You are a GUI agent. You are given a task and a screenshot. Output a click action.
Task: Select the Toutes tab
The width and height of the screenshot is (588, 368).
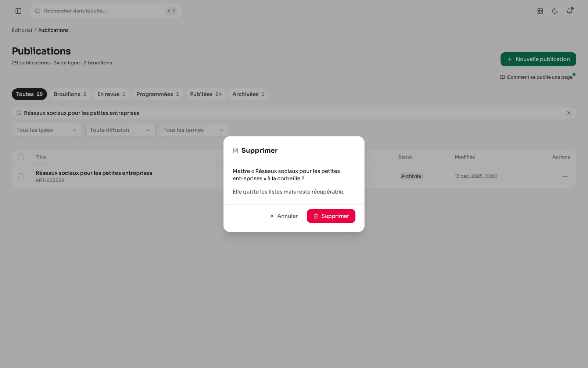point(29,94)
